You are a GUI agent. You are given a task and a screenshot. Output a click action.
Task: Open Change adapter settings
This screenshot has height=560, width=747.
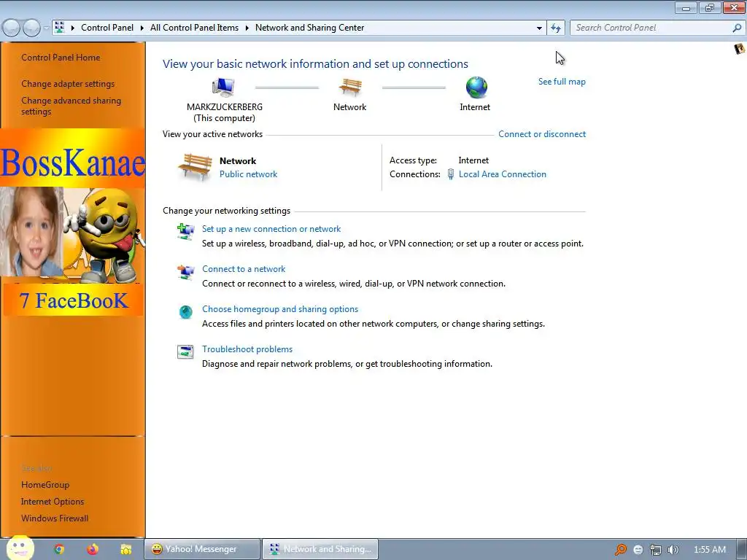(x=68, y=84)
